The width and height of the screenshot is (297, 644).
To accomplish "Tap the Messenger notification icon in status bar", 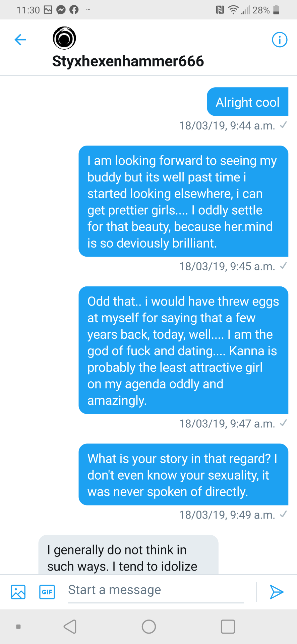I will [61, 10].
